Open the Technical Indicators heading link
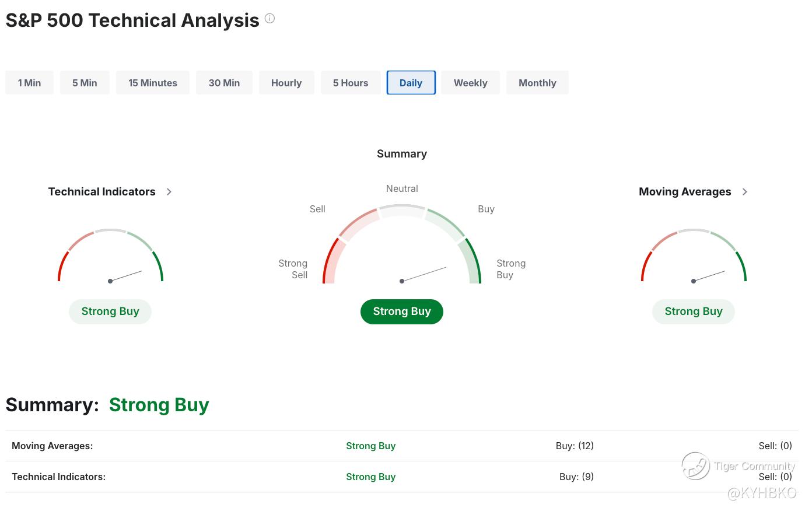This screenshot has height=511, width=812. coord(101,192)
